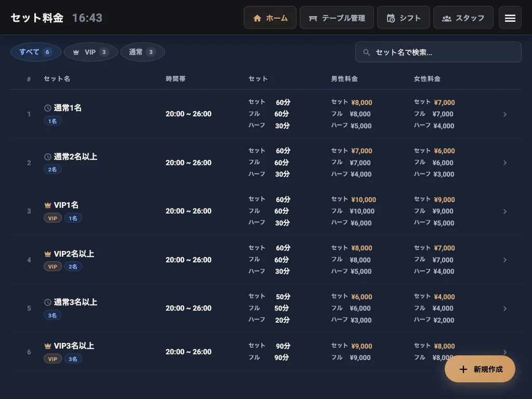
Task: Click the ¥9,000 female set price for VIP1名
Action: pyautogui.click(x=444, y=199)
